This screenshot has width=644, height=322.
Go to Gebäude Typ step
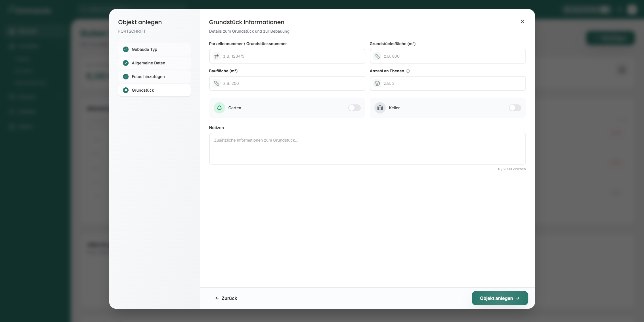154,49
